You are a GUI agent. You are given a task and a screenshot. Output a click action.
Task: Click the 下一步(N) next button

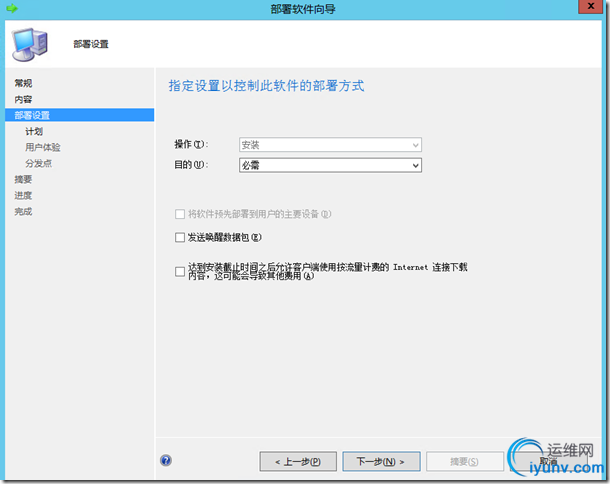(381, 461)
